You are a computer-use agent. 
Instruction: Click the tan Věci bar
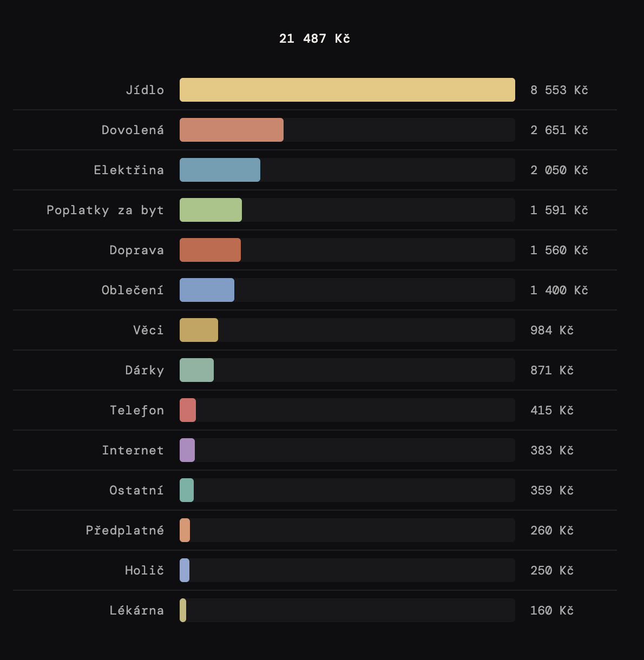coord(199,330)
